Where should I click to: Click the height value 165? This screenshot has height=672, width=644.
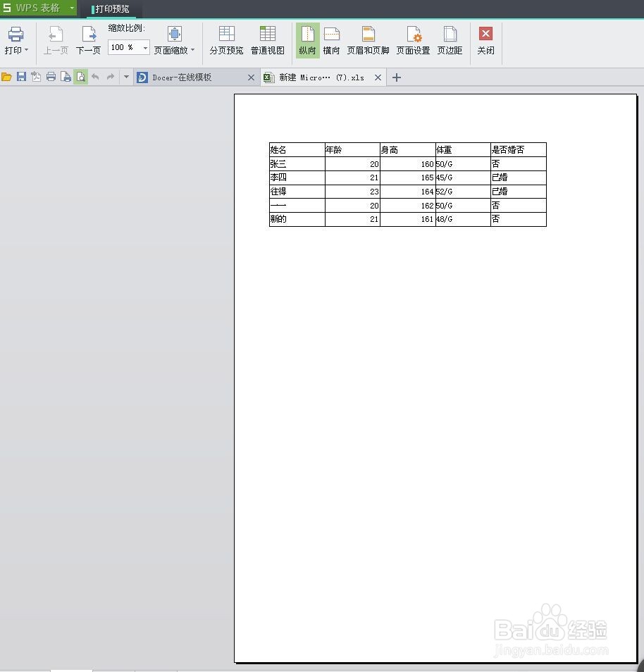408,178
